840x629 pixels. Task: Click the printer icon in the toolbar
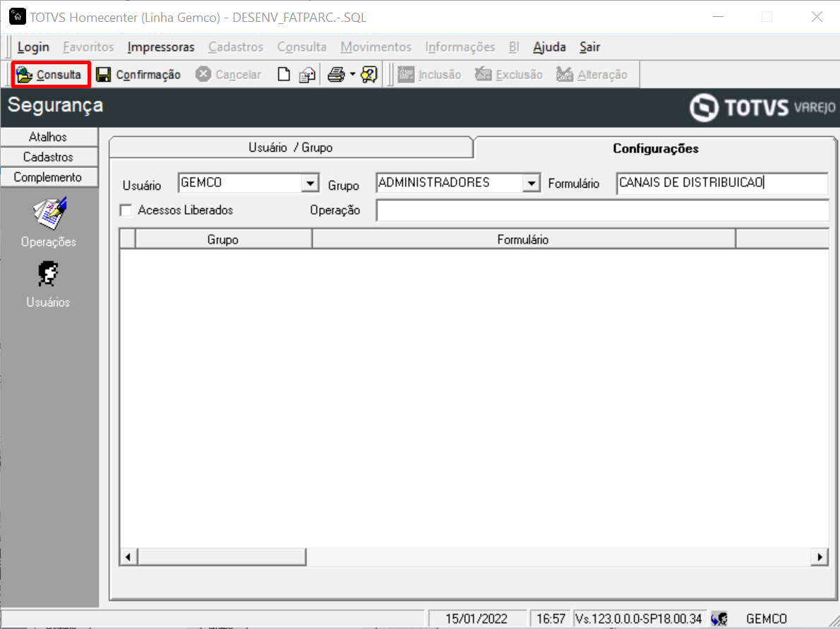[336, 74]
